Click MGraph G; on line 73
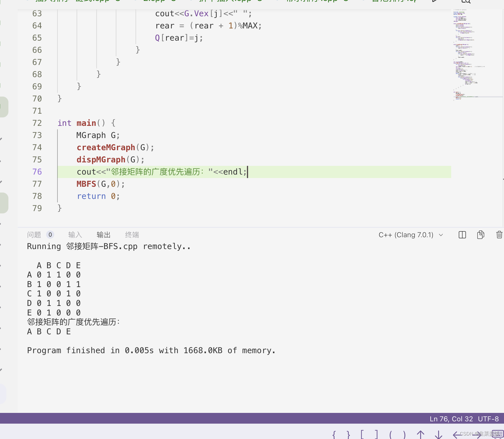504x439 pixels. tap(98, 135)
